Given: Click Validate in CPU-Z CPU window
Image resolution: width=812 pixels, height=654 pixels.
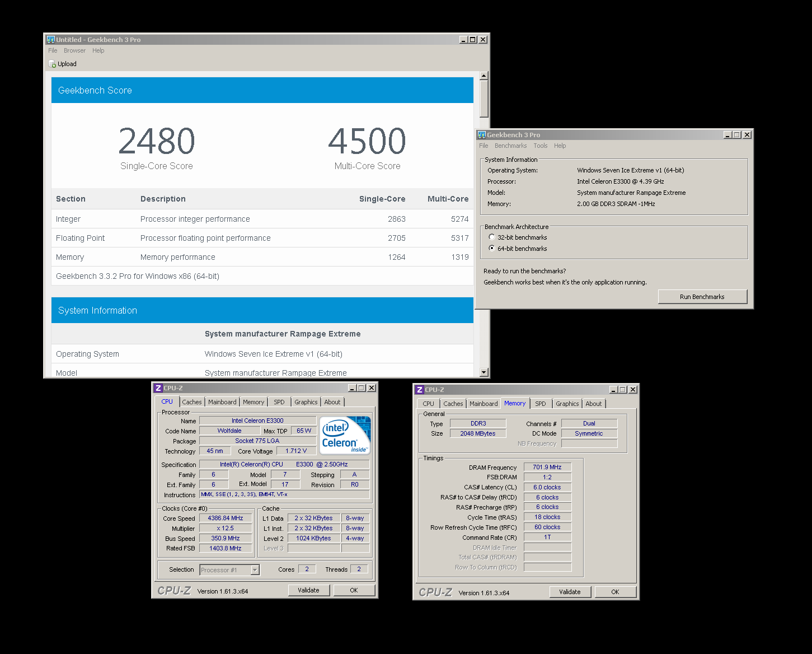Looking at the screenshot, I should (x=308, y=590).
